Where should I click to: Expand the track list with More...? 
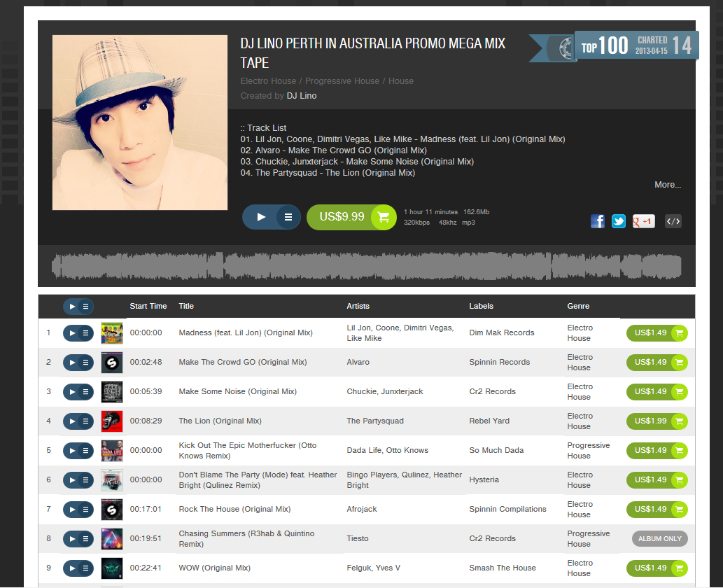668,185
